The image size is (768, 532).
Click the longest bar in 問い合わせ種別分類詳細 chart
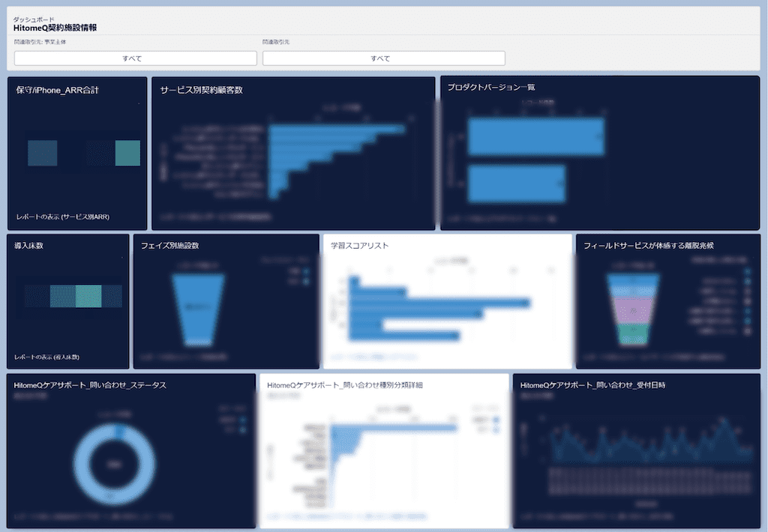[x=394, y=428]
